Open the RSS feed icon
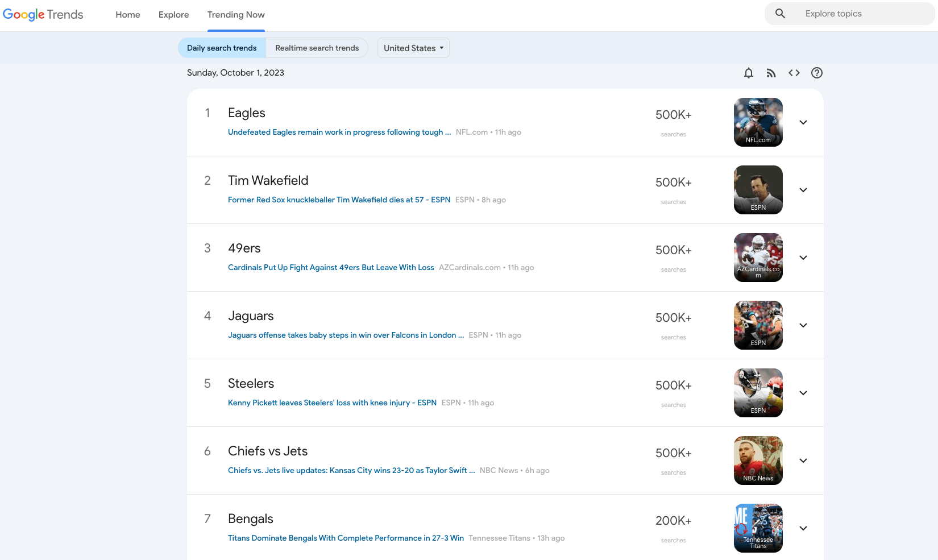Viewport: 938px width, 560px height. (771, 73)
